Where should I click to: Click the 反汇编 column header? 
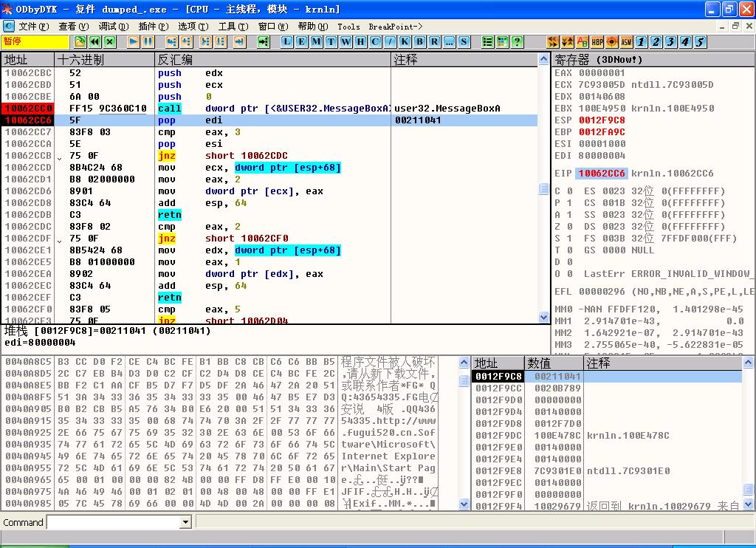273,60
